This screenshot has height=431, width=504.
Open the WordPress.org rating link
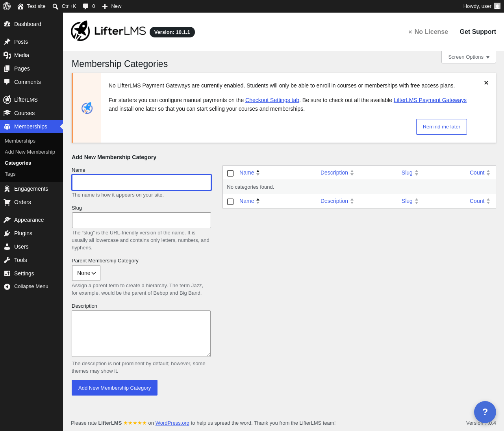tap(172, 423)
